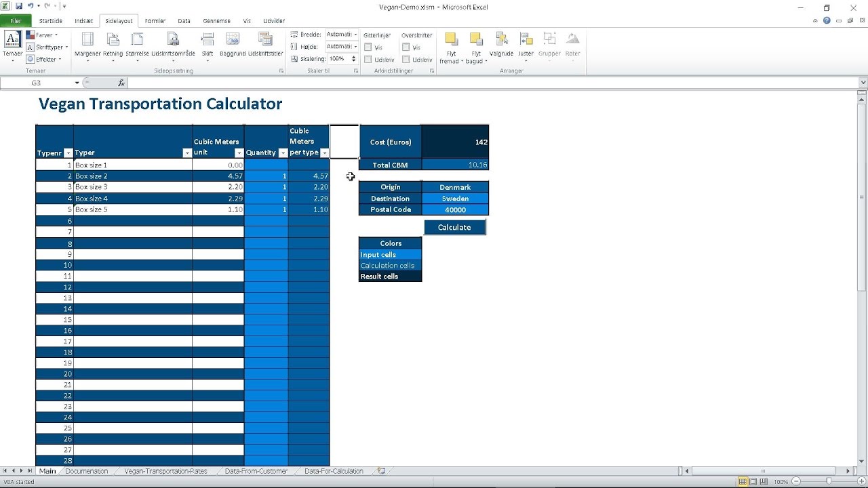Open the Typer column filter dropdown
The width and height of the screenshot is (868, 488).
(187, 152)
